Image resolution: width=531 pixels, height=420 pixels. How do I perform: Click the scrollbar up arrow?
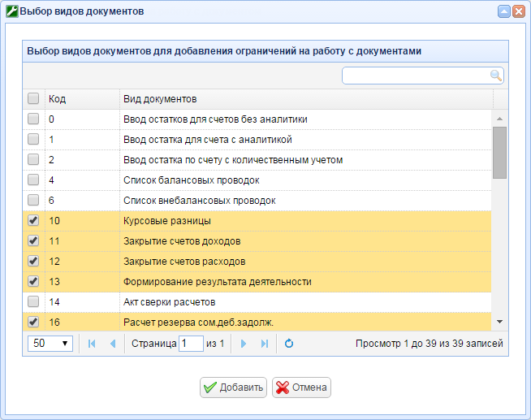click(499, 119)
